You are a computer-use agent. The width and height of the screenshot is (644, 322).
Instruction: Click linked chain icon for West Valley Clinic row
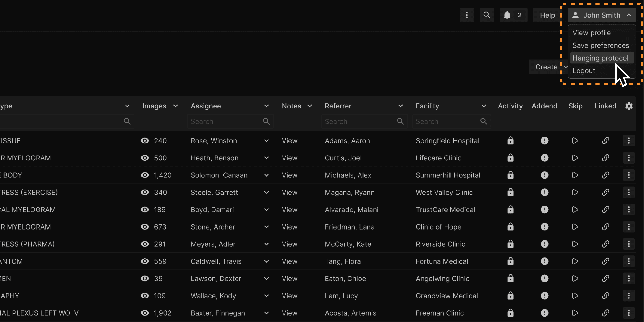[x=605, y=192]
